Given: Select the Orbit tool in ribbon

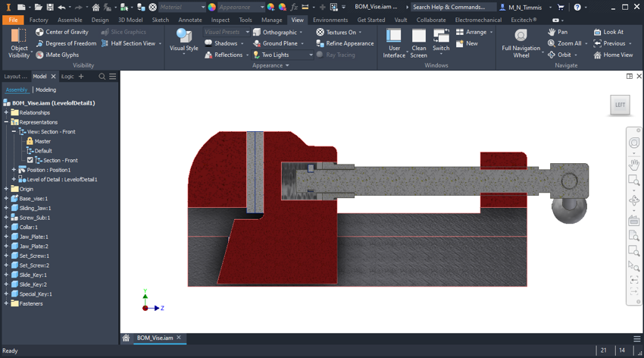Looking at the screenshot, I should pyautogui.click(x=559, y=55).
